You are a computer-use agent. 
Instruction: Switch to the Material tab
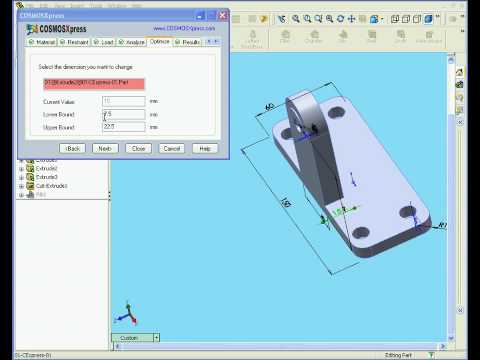tap(42, 42)
